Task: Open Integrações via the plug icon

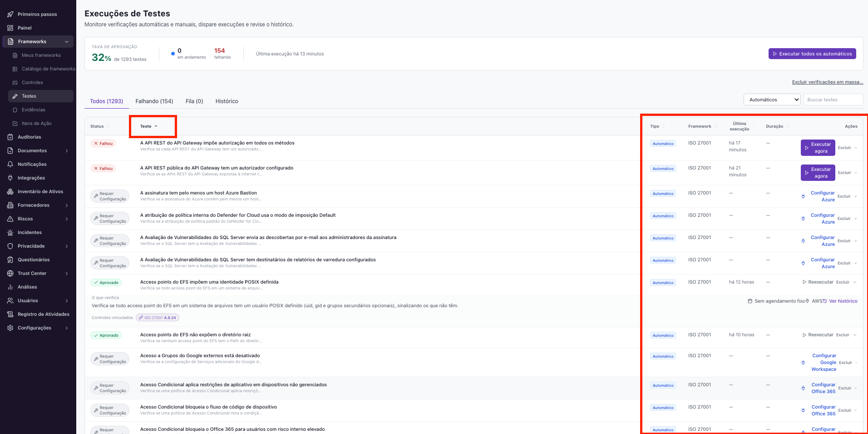Action: click(10, 178)
